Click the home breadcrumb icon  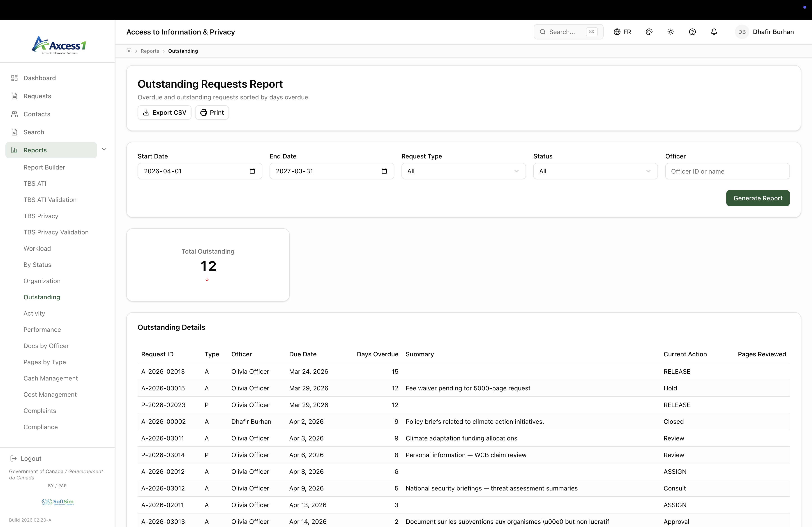pyautogui.click(x=129, y=50)
